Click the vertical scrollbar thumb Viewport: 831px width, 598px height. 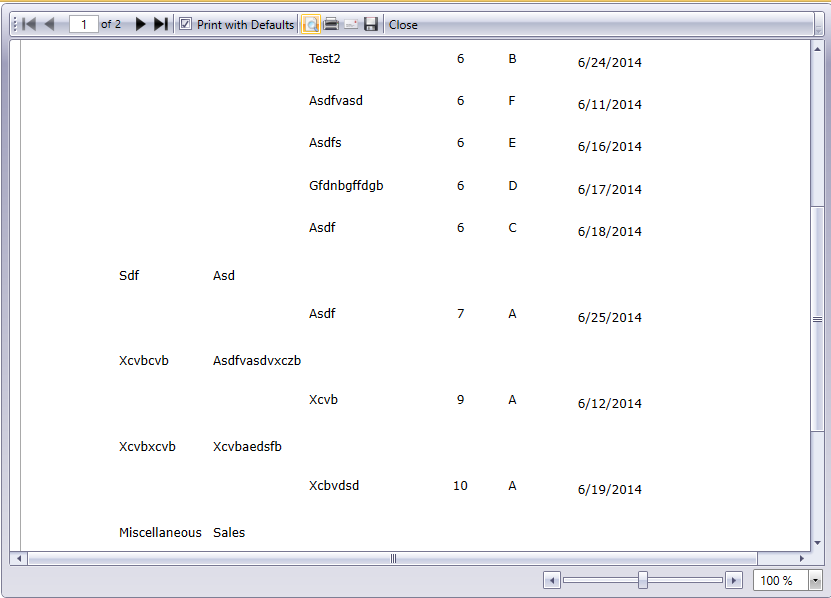(817, 319)
